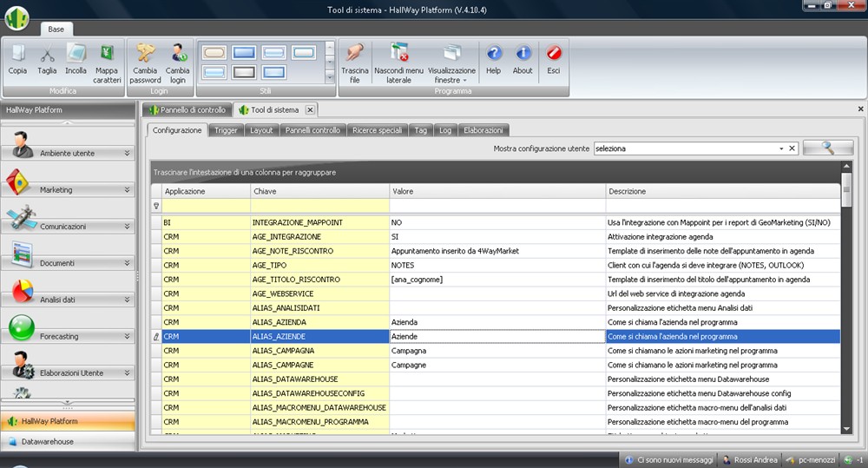Sort by the Applicazione column header
The height and width of the screenshot is (468, 868).
point(206,191)
